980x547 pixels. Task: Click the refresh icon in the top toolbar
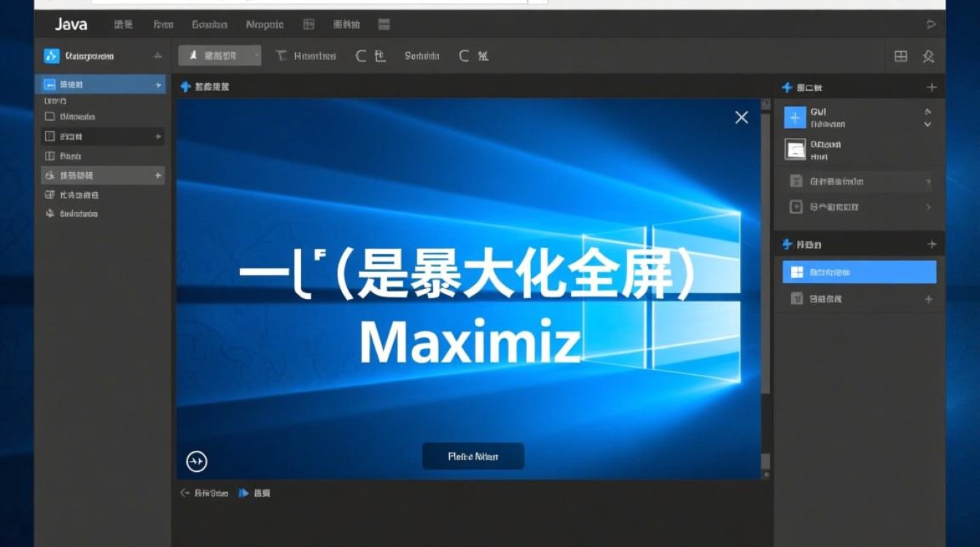pyautogui.click(x=360, y=55)
